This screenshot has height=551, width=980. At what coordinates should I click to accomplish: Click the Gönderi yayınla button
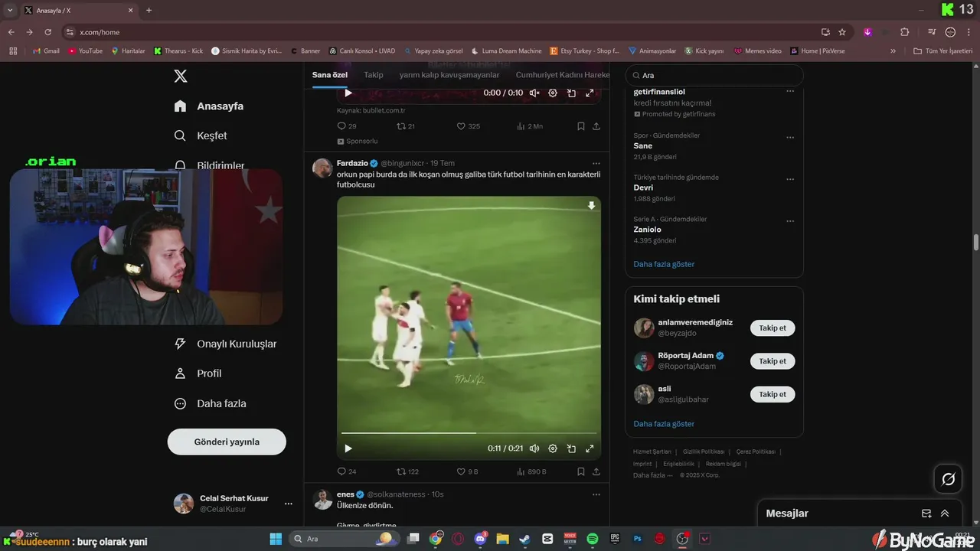point(227,442)
